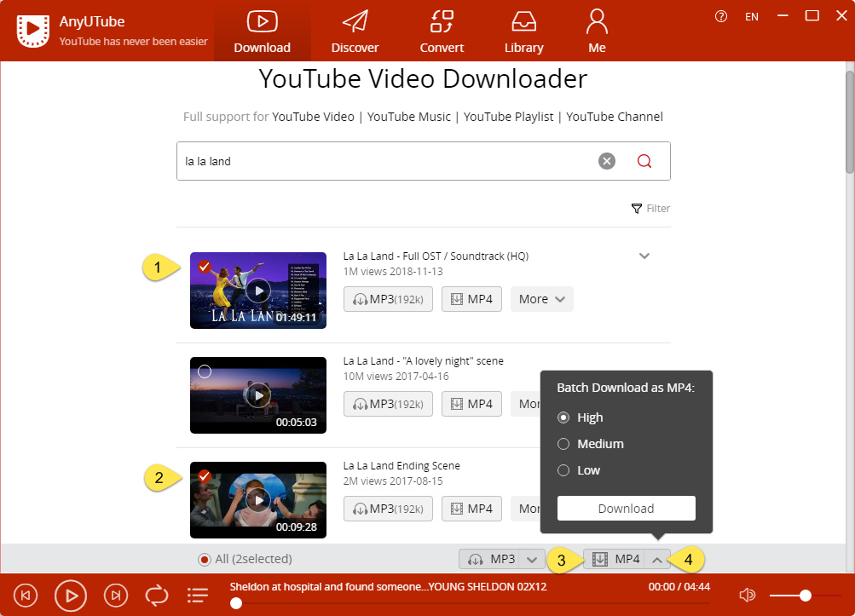Play the Full OST Soundtrack thumbnail
Viewport: 855px width, 616px height.
pos(258,291)
